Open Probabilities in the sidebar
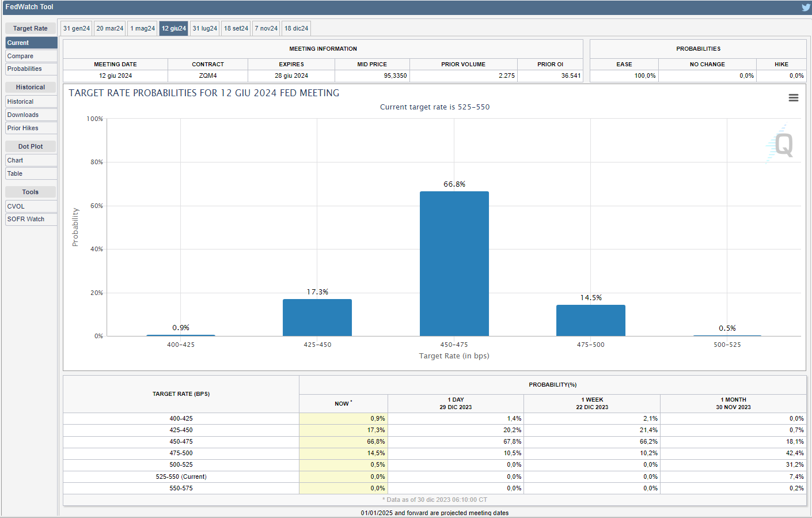This screenshot has width=812, height=518. click(31, 69)
